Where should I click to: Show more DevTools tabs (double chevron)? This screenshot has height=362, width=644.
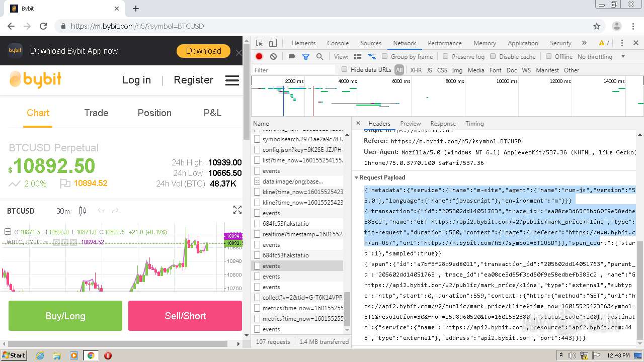click(584, 43)
